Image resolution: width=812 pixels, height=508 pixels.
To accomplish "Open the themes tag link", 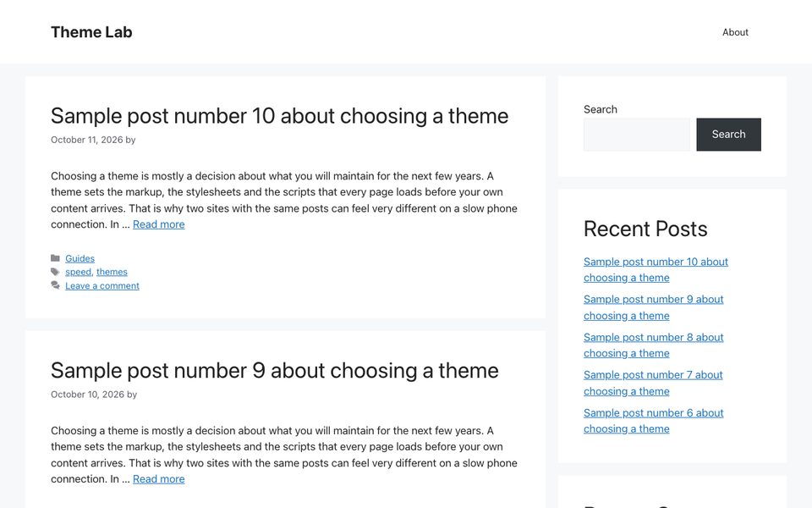I will tap(112, 272).
